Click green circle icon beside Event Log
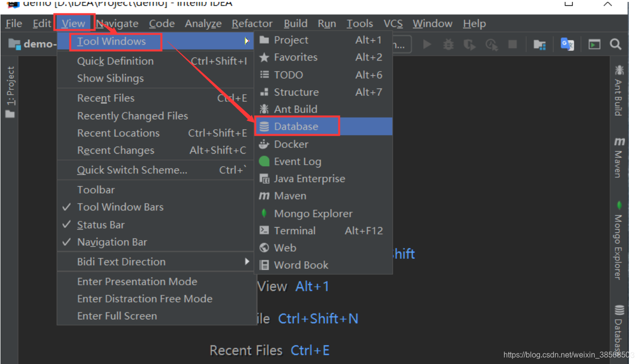Image resolution: width=639 pixels, height=364 pixels. [264, 161]
